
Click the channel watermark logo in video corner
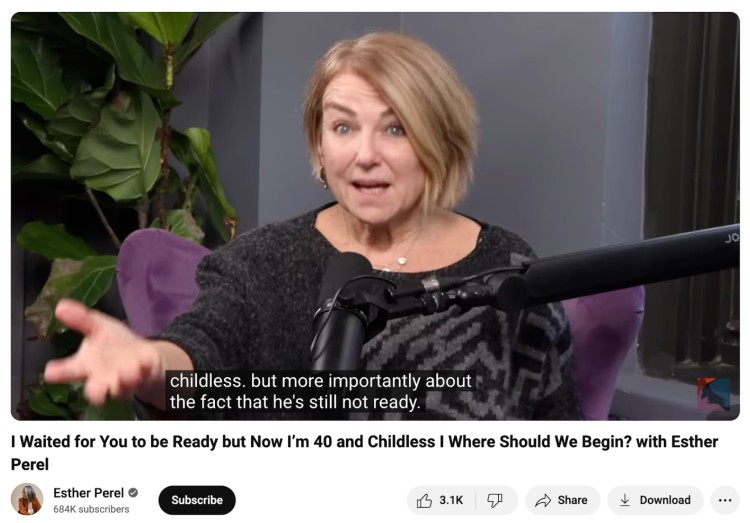point(713,394)
